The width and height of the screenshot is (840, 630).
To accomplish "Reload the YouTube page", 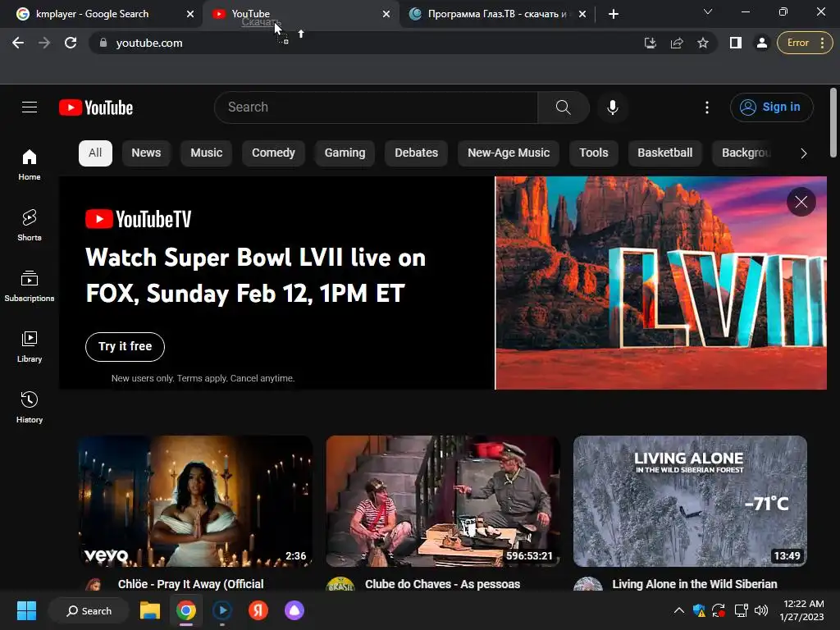I will pos(71,43).
